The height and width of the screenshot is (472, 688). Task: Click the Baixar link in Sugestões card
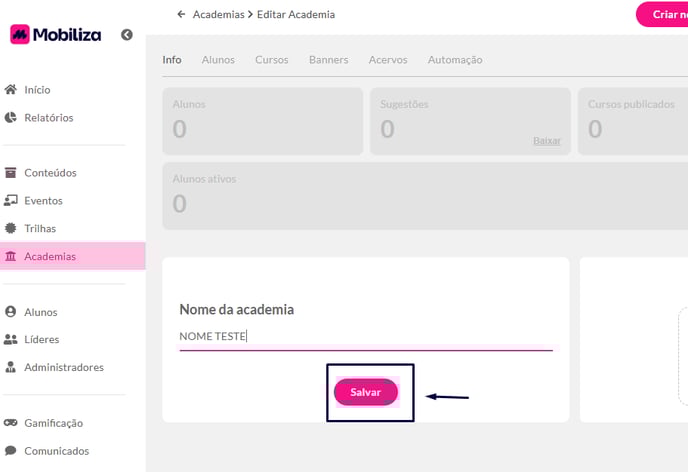click(x=547, y=141)
